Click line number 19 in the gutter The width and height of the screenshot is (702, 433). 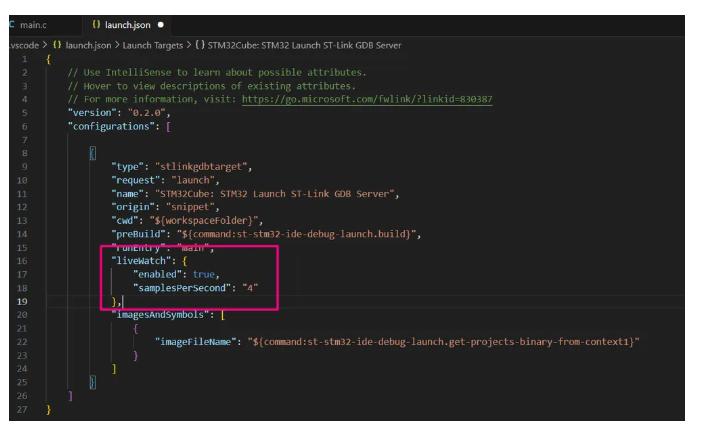pos(22,302)
